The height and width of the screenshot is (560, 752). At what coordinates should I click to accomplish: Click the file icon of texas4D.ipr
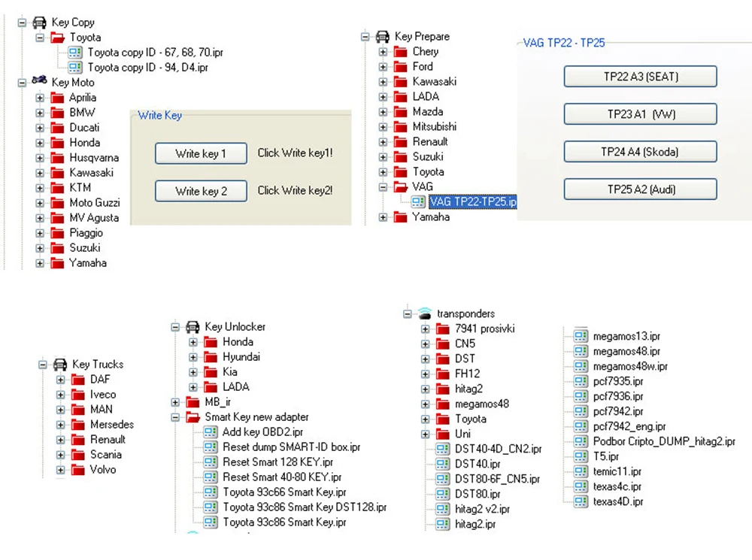click(581, 501)
